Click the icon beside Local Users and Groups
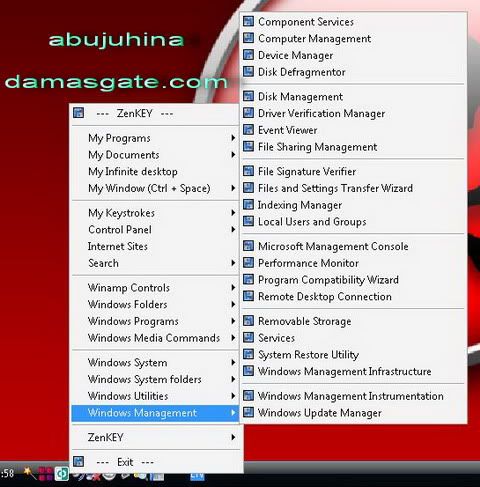The height and width of the screenshot is (487, 480). pos(248,221)
